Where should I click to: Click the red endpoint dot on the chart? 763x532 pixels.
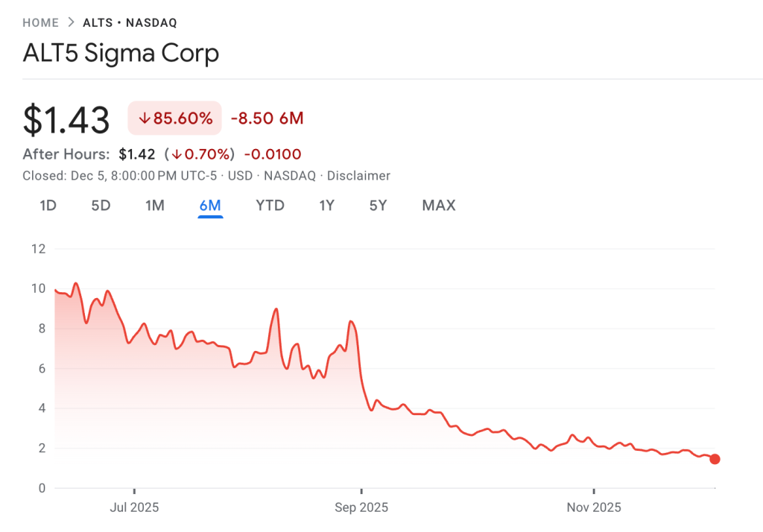(715, 460)
